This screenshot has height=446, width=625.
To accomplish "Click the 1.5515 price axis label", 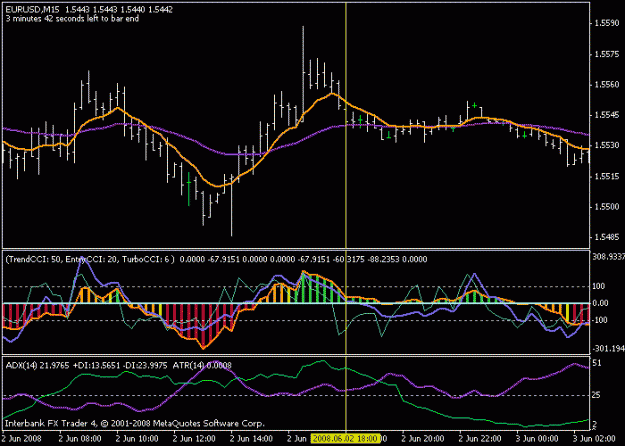I will tap(607, 176).
